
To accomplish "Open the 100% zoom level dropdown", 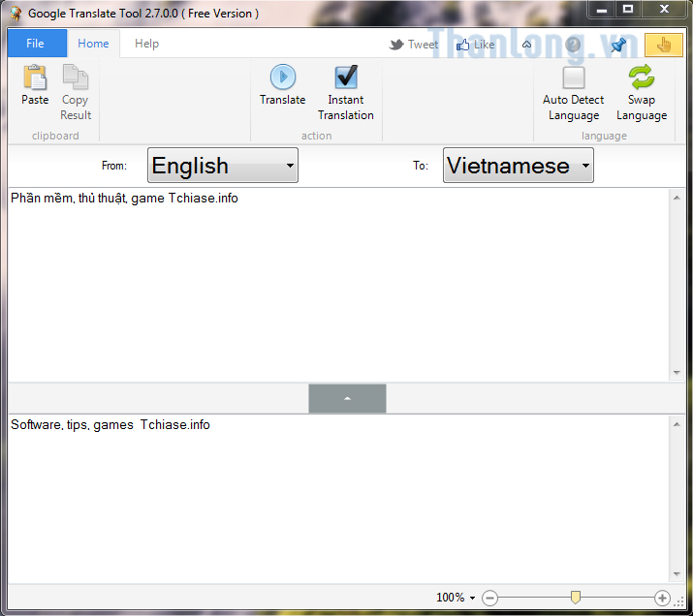I will [x=456, y=598].
